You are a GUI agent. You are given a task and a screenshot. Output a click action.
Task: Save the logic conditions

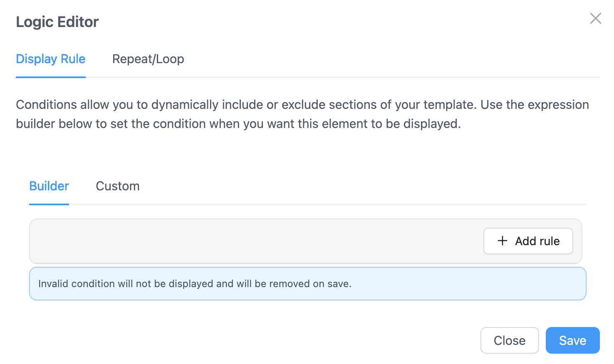pyautogui.click(x=572, y=340)
